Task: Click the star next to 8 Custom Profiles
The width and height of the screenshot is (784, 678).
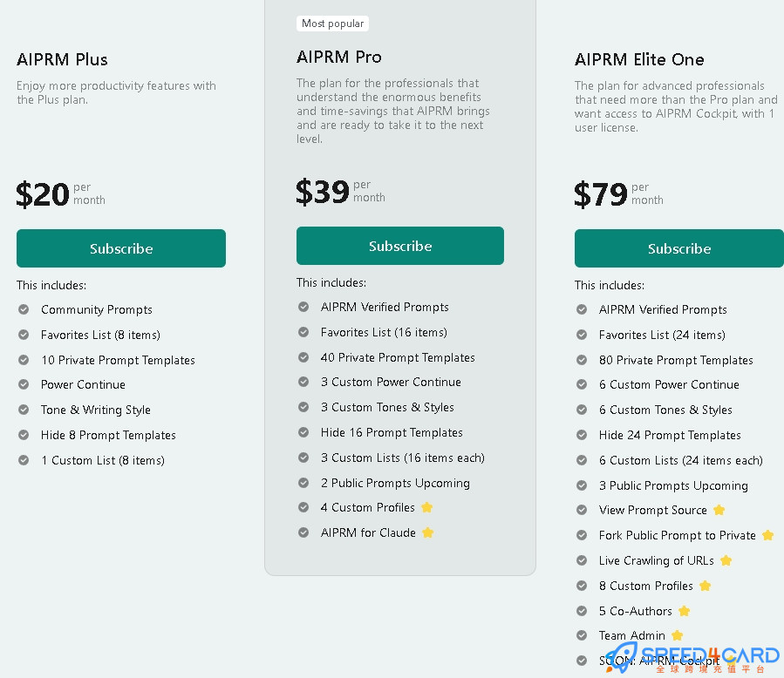Action: [705, 586]
